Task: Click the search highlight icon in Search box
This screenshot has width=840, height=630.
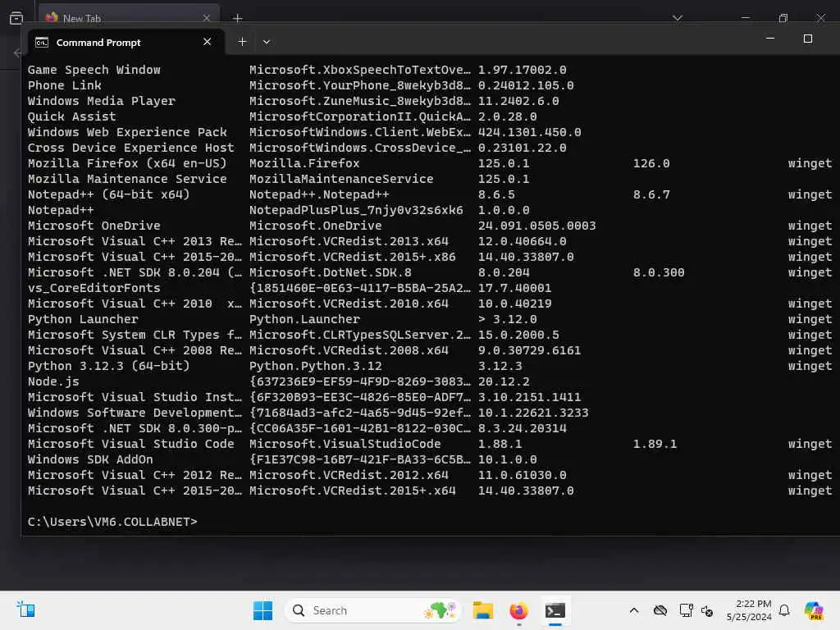Action: (440, 610)
